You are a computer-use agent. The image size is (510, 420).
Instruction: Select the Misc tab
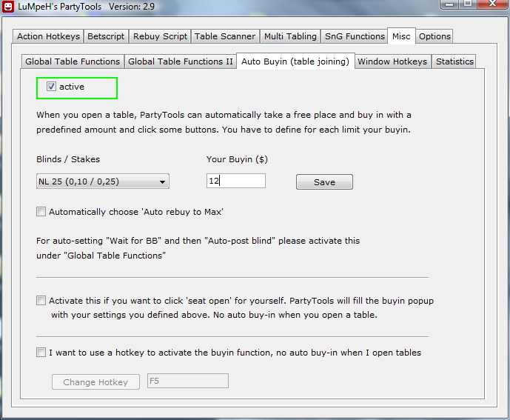[401, 36]
